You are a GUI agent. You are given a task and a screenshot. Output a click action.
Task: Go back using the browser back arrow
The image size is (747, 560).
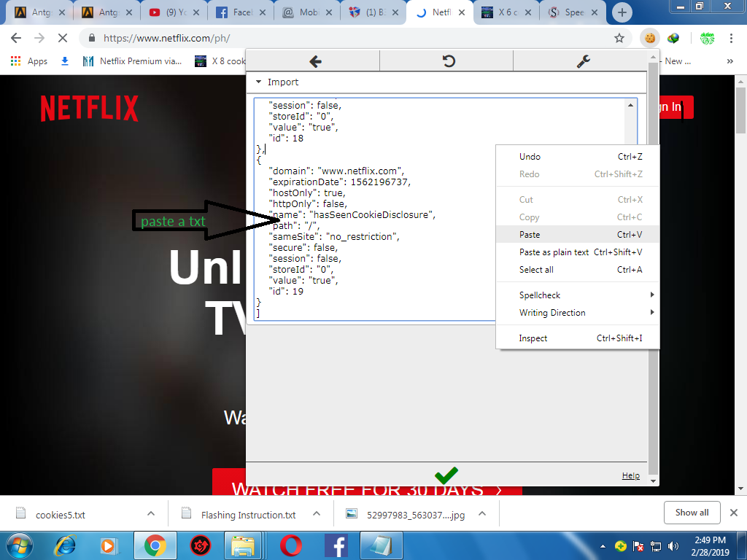(16, 38)
